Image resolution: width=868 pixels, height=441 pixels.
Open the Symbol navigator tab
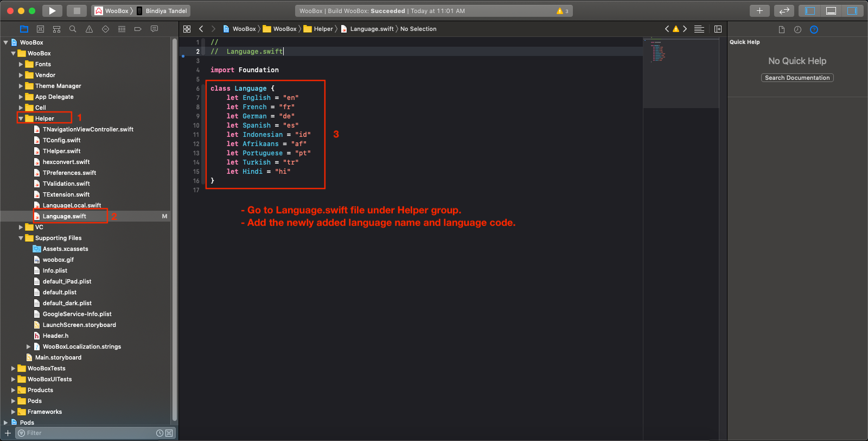pos(56,29)
